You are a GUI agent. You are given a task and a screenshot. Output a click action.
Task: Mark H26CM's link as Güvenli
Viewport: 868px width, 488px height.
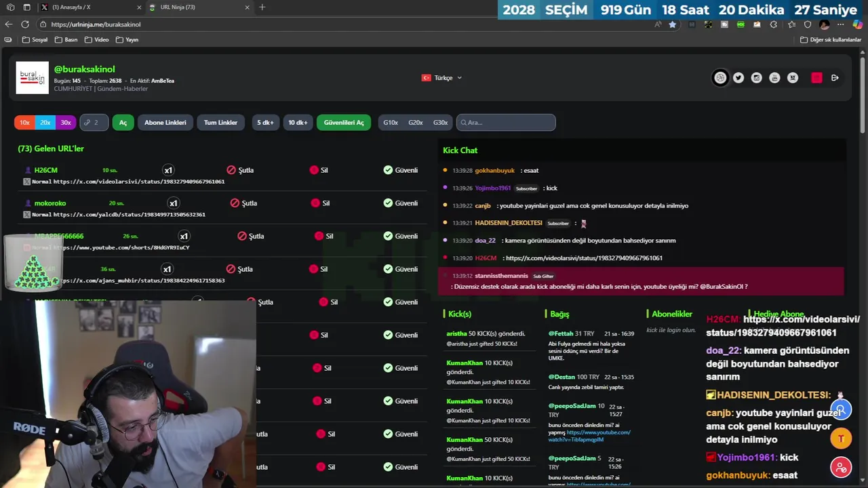[x=400, y=170]
